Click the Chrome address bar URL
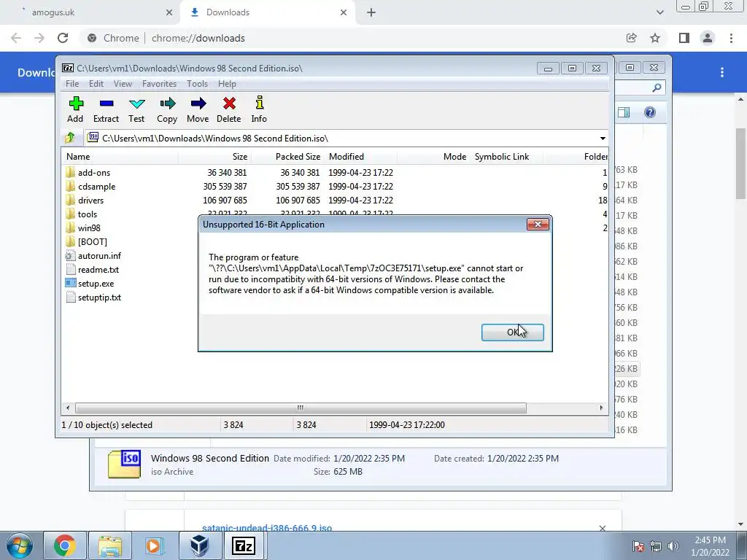The width and height of the screenshot is (747, 560). 198,38
